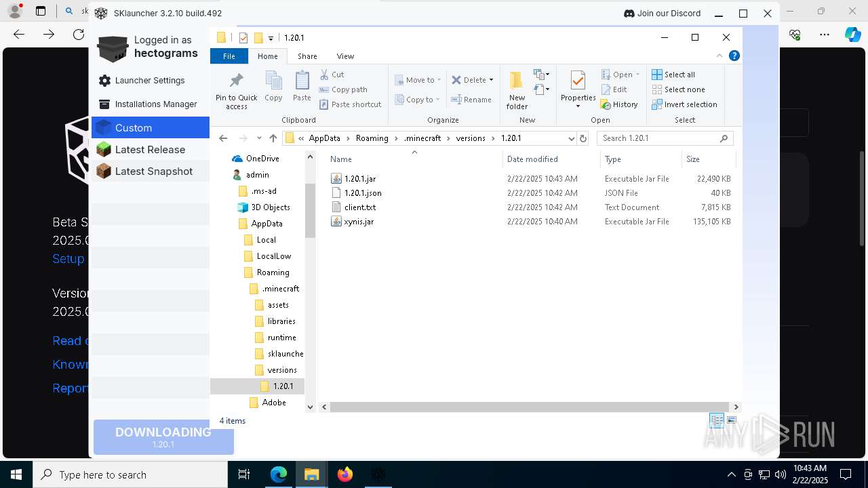Select Custom profile in SKlauncher

point(150,127)
